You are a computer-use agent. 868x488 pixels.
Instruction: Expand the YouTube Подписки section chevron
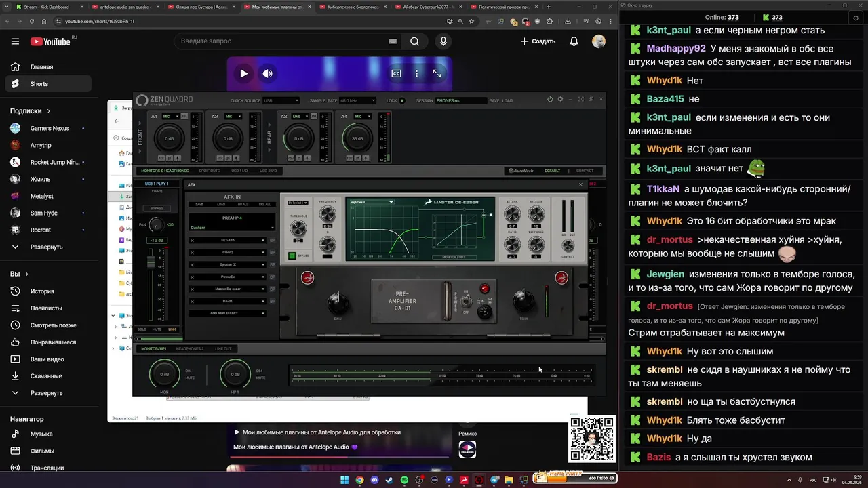pos(49,110)
